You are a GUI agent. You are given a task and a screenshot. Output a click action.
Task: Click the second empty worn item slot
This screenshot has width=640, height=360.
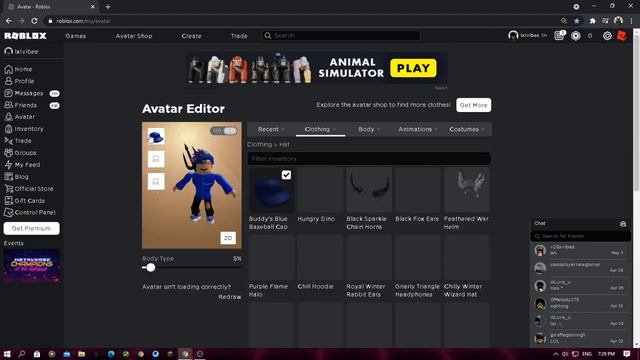tap(156, 159)
